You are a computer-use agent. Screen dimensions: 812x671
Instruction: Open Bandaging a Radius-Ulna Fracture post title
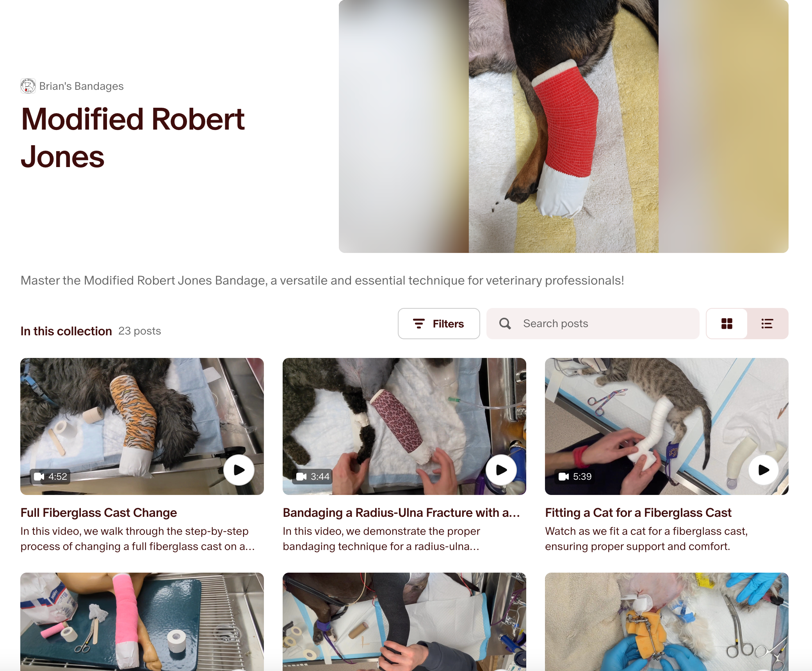(401, 513)
